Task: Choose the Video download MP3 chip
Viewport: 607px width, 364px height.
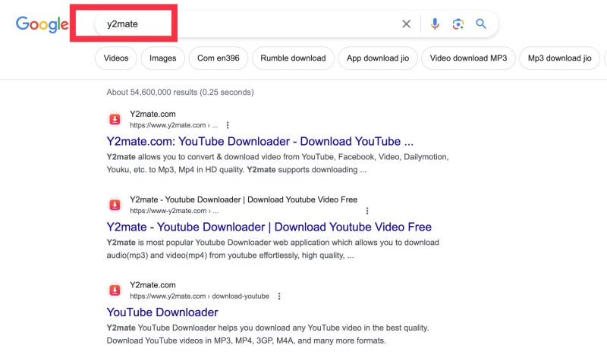Action: [x=467, y=58]
